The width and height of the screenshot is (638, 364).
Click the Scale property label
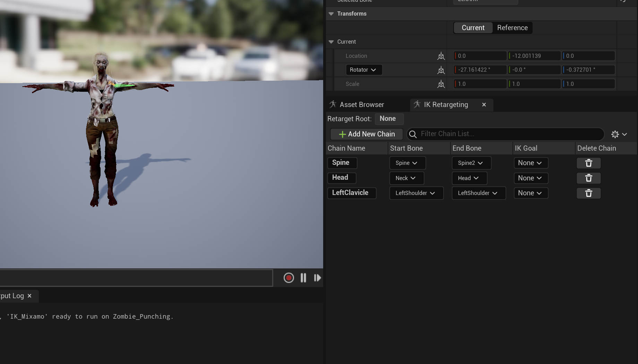352,84
